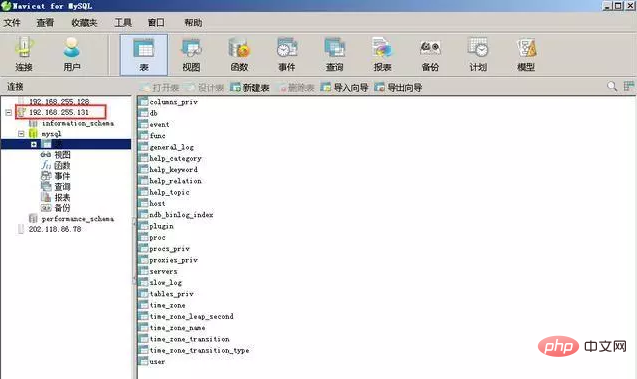This screenshot has height=379, width=637.
Task: Select the help_category table
Action: click(176, 158)
